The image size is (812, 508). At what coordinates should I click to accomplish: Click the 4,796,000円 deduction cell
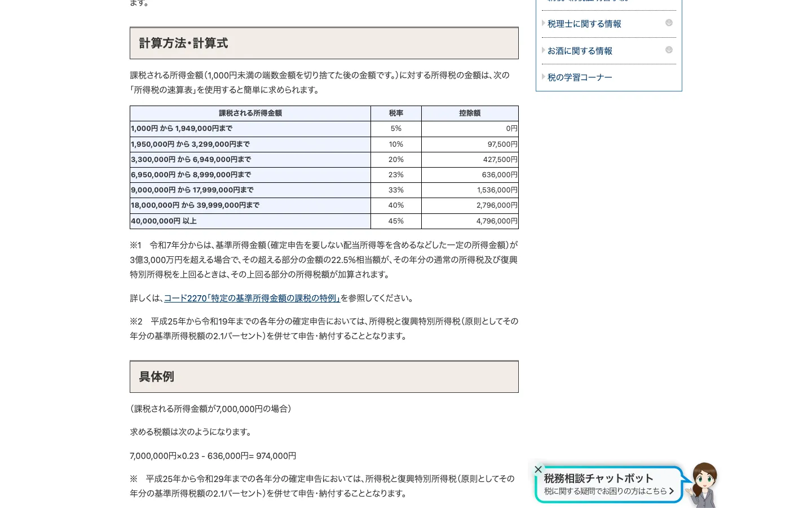pyautogui.click(x=470, y=221)
